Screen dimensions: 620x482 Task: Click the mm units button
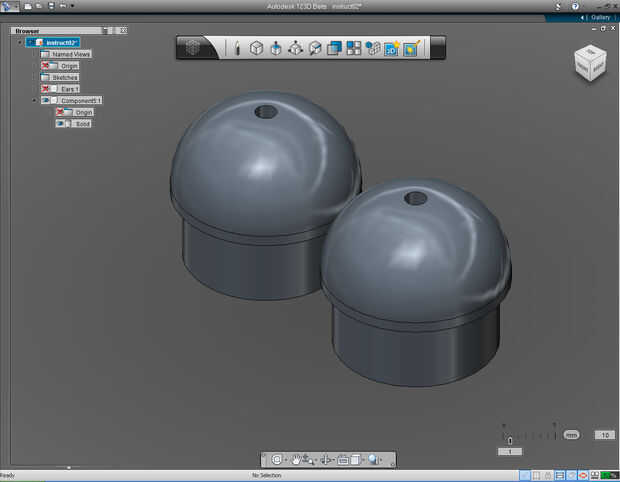pyautogui.click(x=571, y=435)
